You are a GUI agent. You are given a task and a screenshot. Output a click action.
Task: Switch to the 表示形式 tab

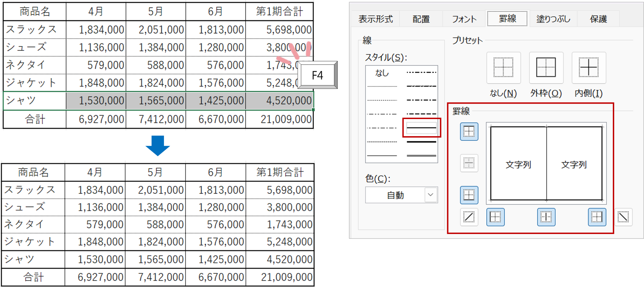(375, 19)
